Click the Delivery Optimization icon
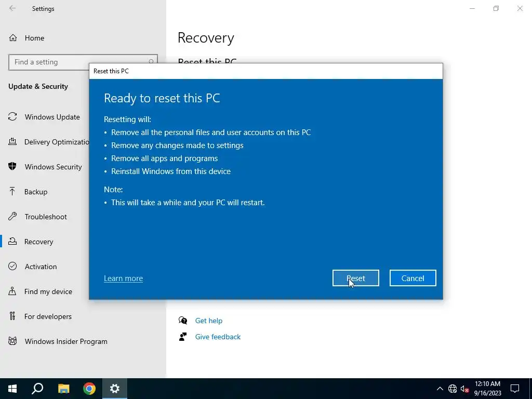Image resolution: width=532 pixels, height=399 pixels. coord(12,142)
